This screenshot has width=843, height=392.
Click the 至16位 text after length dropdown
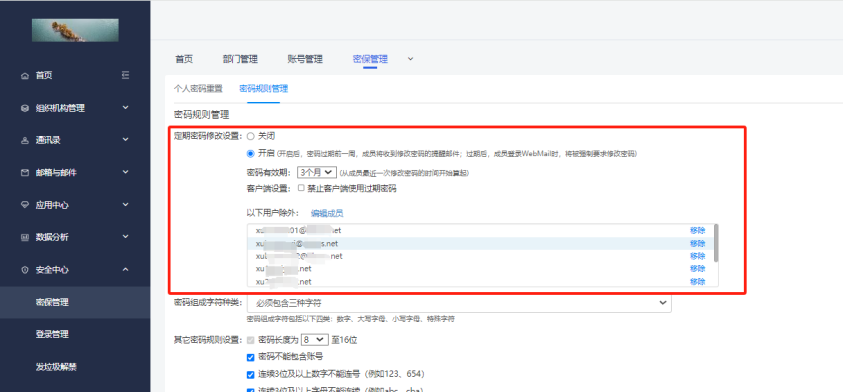click(345, 340)
